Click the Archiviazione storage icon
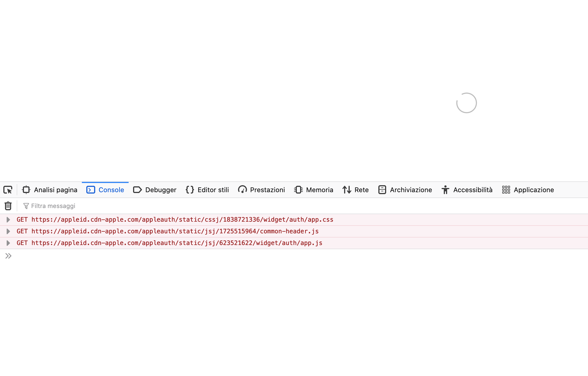Viewport: 588px width, 376px height. 382,190
